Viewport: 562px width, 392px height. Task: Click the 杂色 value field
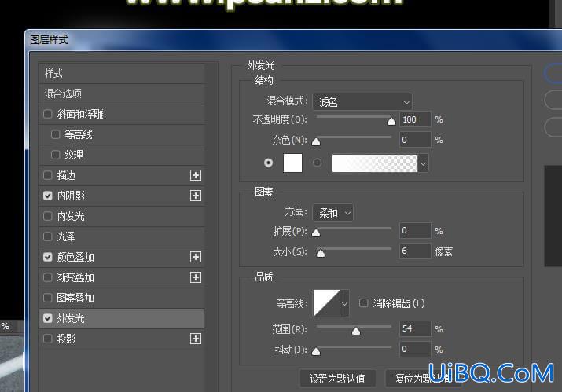tap(415, 140)
